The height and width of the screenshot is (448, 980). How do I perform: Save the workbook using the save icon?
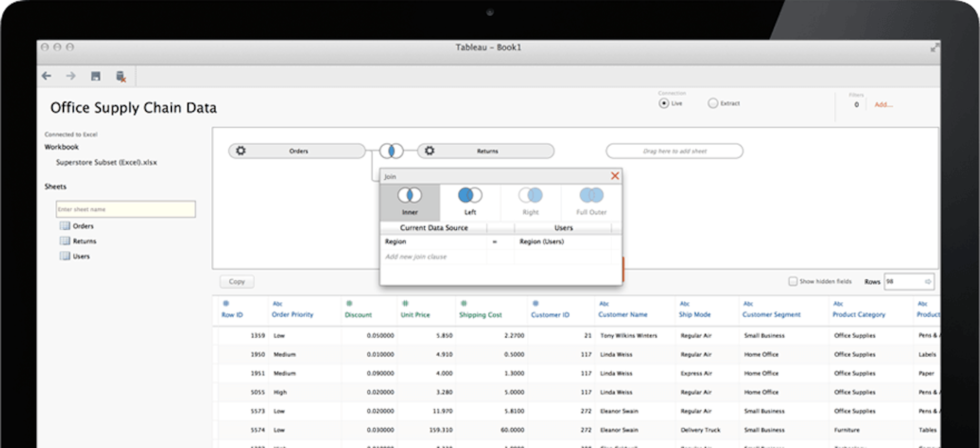pyautogui.click(x=95, y=76)
